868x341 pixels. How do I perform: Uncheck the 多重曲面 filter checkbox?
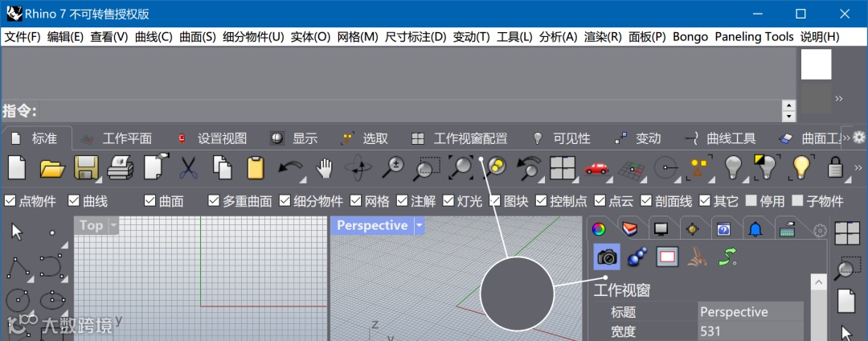[215, 200]
